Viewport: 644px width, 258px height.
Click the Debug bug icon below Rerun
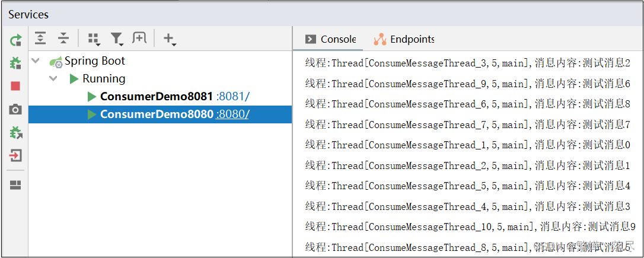click(15, 63)
